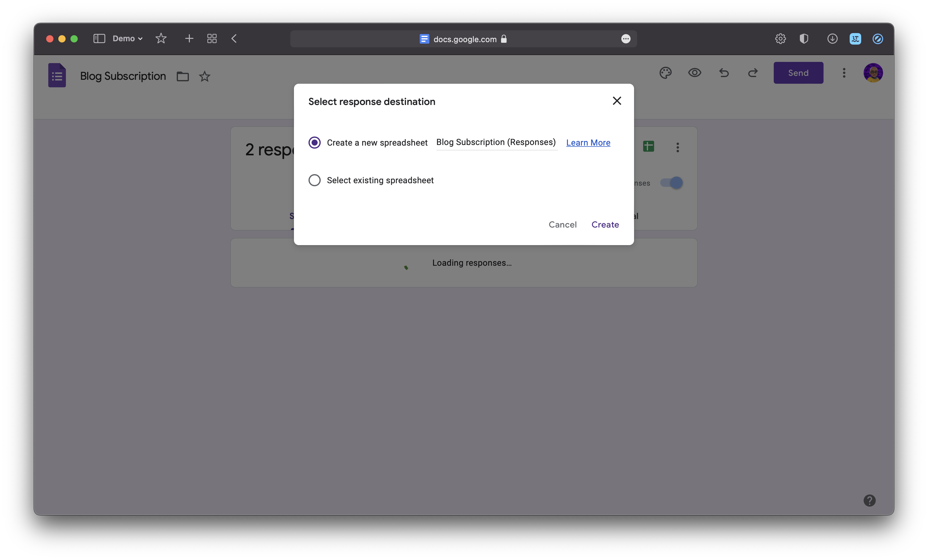
Task: Close the Select response destination dialog
Action: coord(616,101)
